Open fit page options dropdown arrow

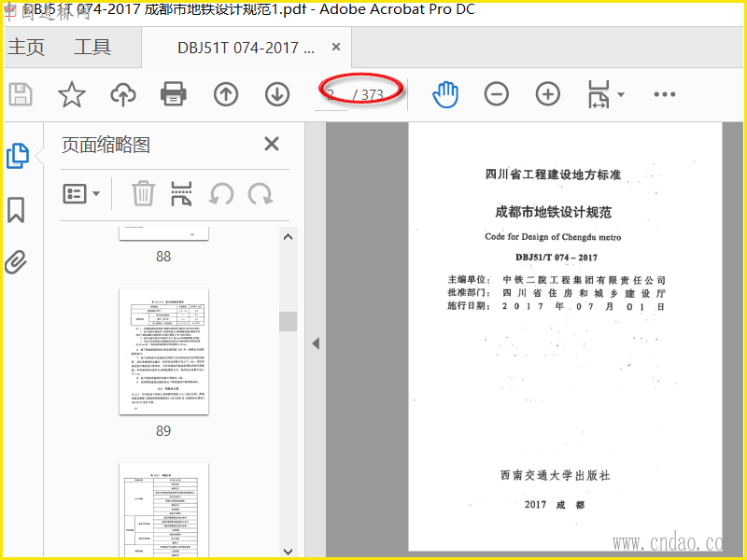pos(621,94)
